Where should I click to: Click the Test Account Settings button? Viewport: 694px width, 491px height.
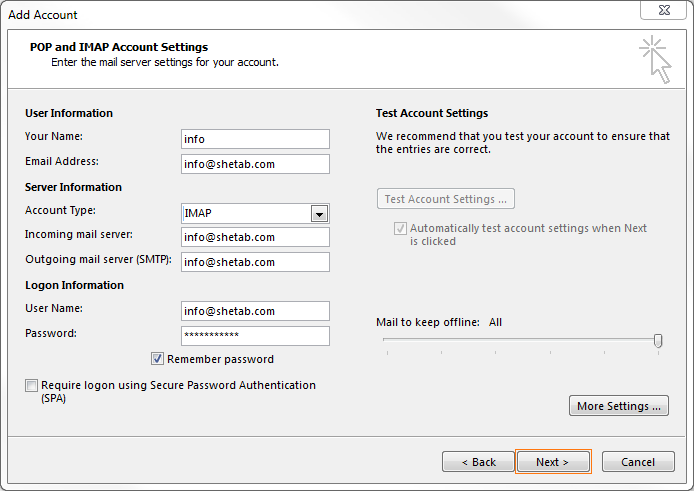(445, 199)
